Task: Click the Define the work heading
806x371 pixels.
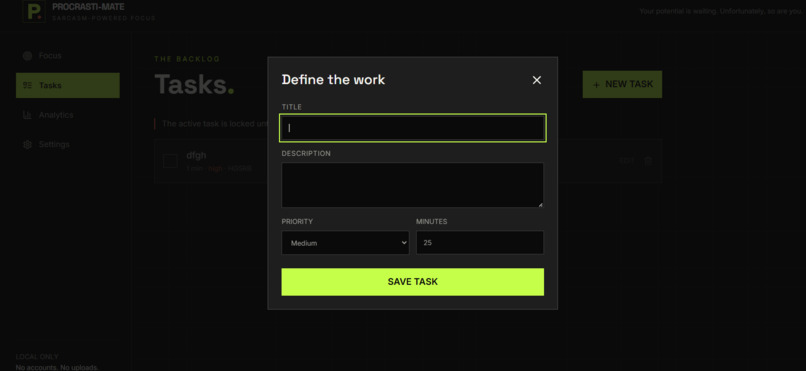Action: (333, 80)
